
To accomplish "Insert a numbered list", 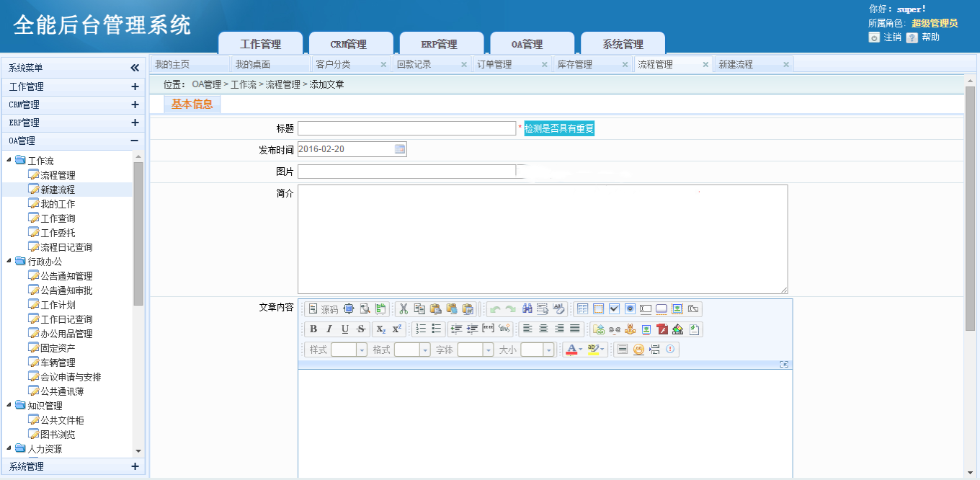I will (x=421, y=329).
